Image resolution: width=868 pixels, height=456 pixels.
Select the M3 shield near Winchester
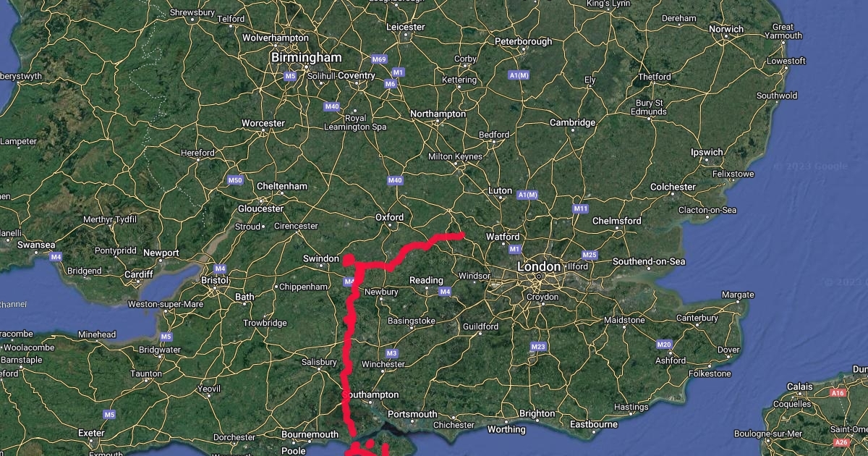tap(392, 353)
